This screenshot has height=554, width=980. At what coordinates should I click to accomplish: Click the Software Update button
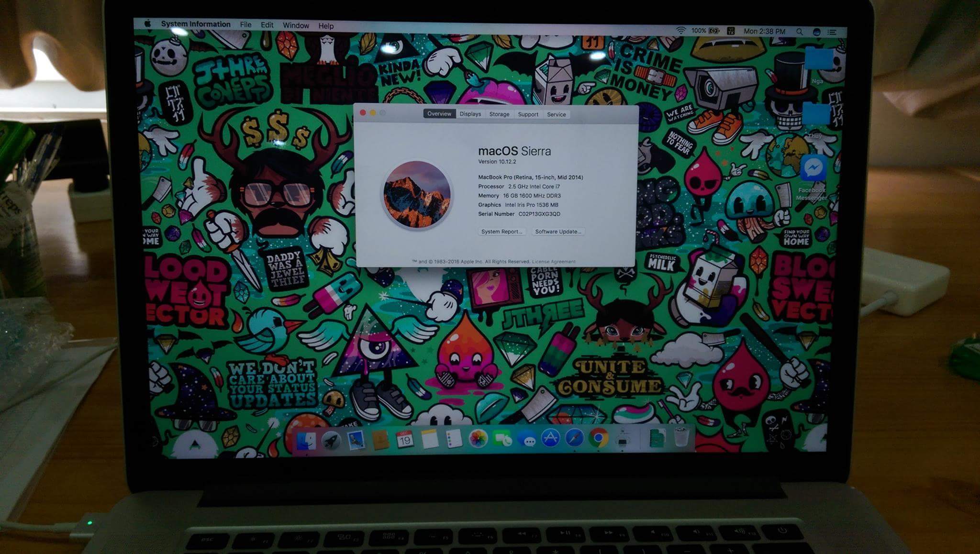[x=558, y=232]
